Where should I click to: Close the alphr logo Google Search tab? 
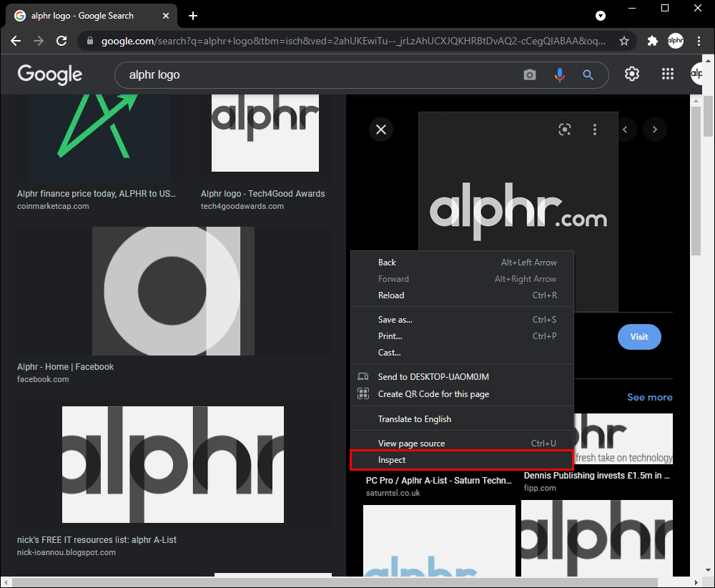coord(166,16)
